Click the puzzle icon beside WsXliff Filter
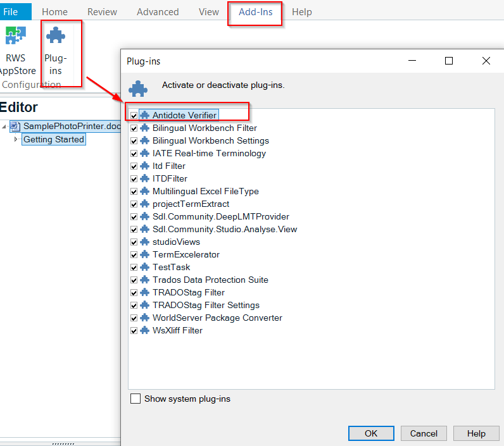This screenshot has width=504, height=446. coord(145,330)
